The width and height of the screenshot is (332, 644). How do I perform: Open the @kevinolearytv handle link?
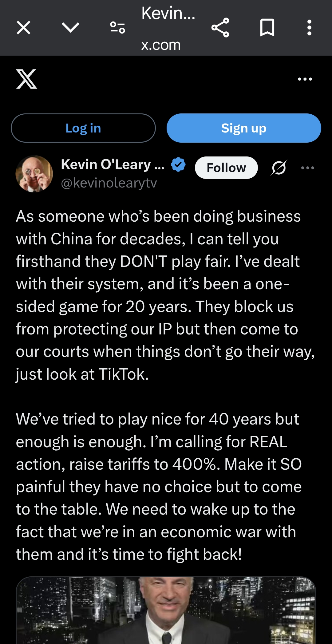click(x=109, y=183)
